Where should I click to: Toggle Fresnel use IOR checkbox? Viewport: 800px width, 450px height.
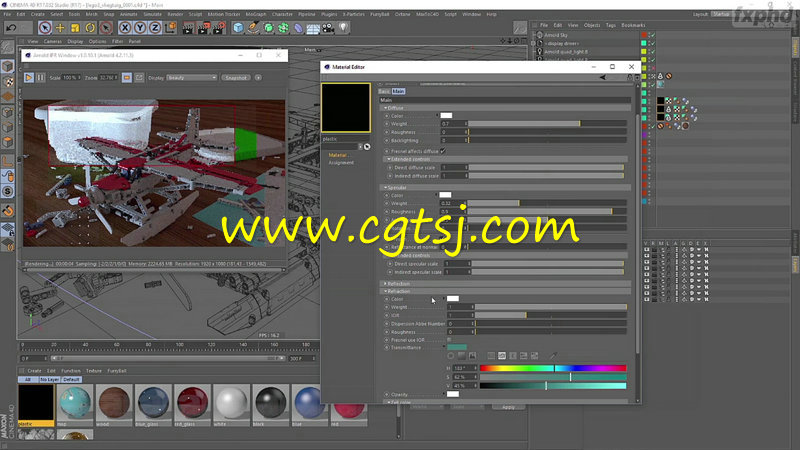click(x=449, y=340)
